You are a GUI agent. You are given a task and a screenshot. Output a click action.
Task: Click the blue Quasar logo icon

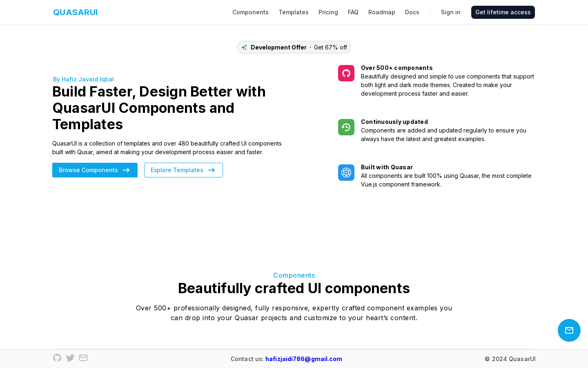tap(346, 173)
